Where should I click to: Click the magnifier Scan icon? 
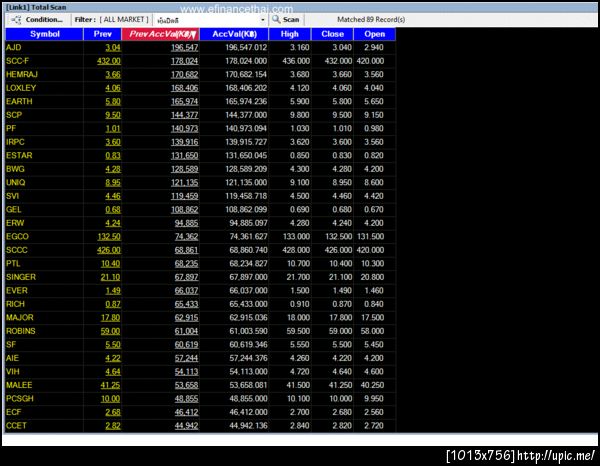[276, 20]
